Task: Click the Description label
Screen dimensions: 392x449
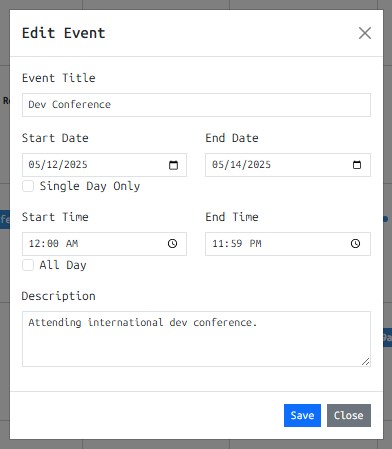Action: tap(59, 296)
